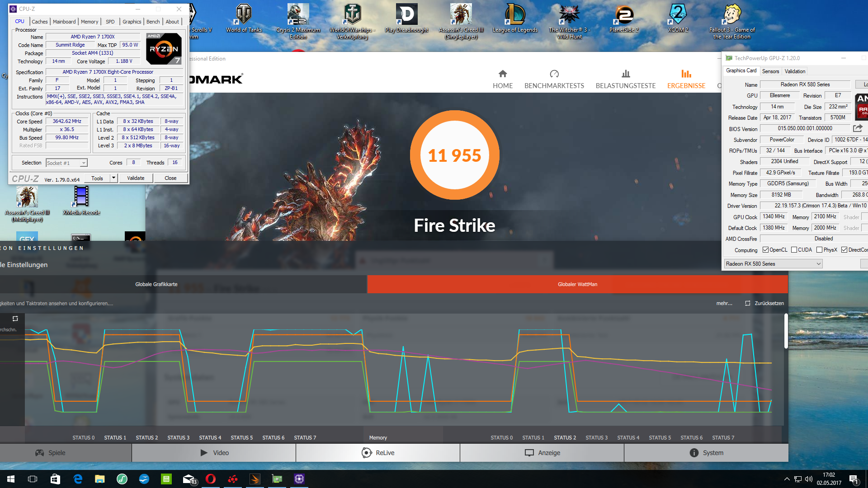Click the WattMan graph vertical scrollbar
This screenshot has height=488, width=868.
786,331
